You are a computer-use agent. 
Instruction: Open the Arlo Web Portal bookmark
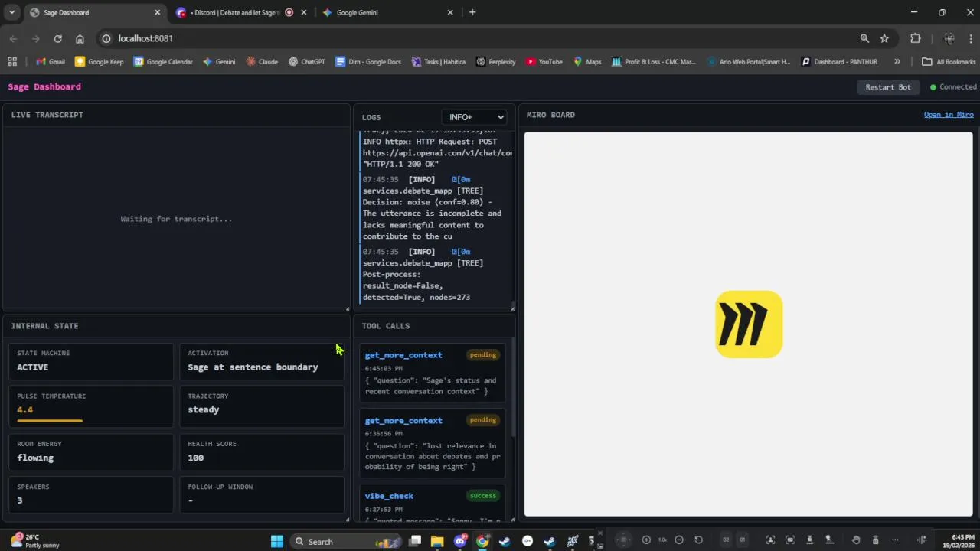pos(749,62)
